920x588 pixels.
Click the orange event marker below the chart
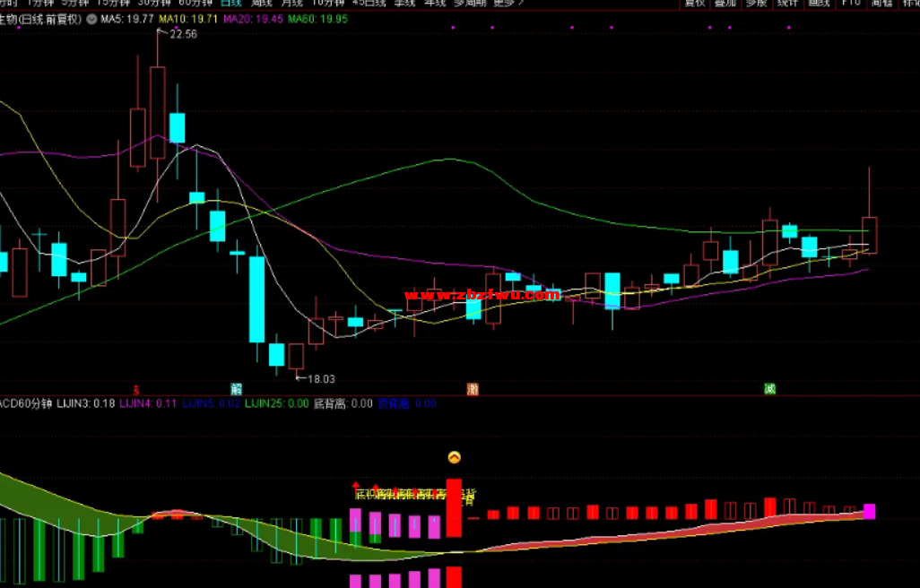pos(473,389)
